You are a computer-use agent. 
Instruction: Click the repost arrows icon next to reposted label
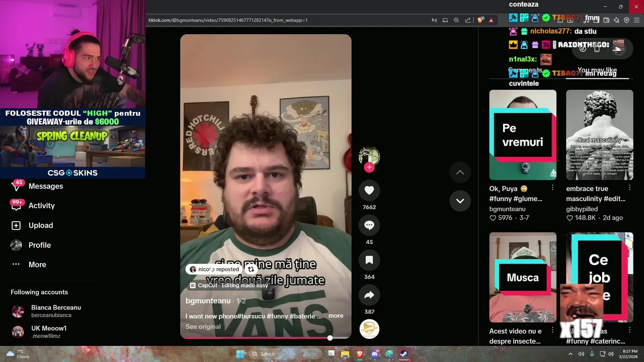[251, 269]
